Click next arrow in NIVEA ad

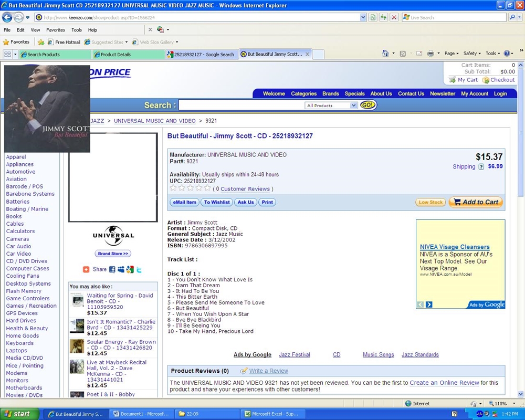pos(429,304)
